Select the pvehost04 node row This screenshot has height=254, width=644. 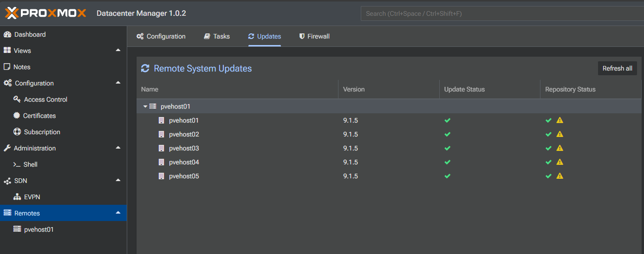[389, 162]
